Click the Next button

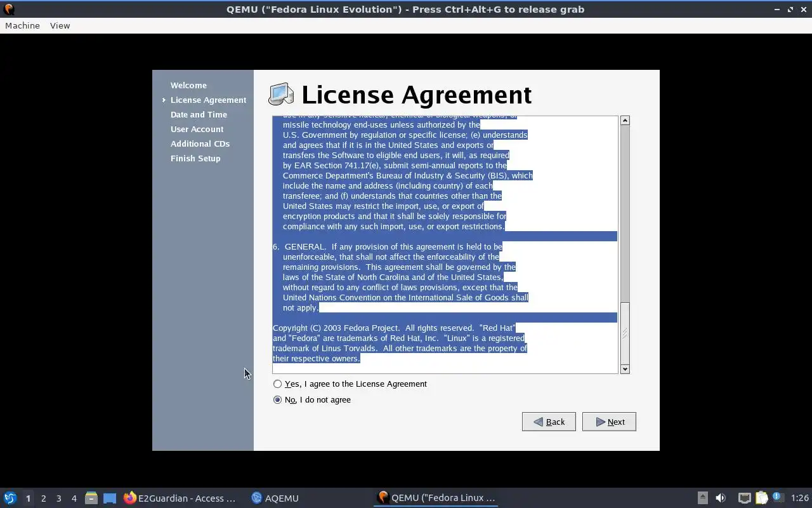click(609, 422)
